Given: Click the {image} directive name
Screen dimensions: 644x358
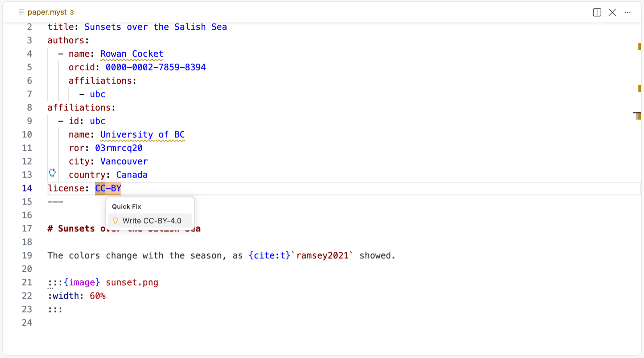Looking at the screenshot, I should coord(82,282).
